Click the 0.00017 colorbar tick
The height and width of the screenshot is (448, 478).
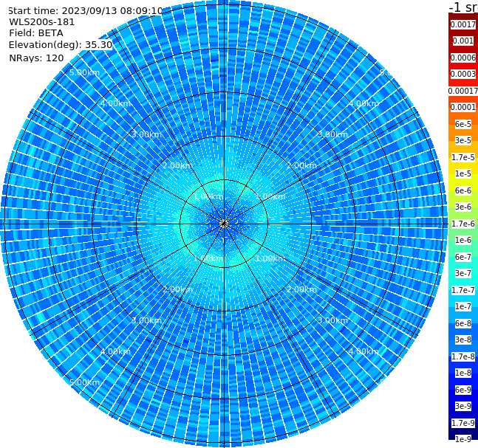point(463,91)
